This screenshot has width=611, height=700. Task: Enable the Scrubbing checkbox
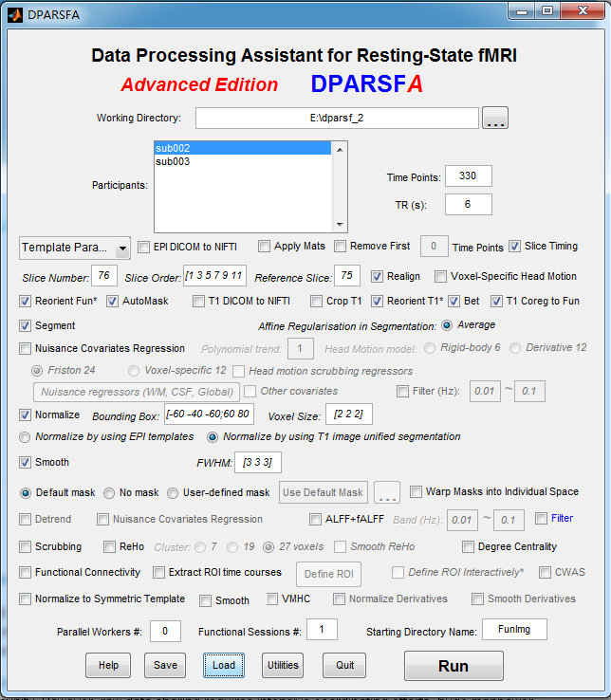pyautogui.click(x=25, y=546)
